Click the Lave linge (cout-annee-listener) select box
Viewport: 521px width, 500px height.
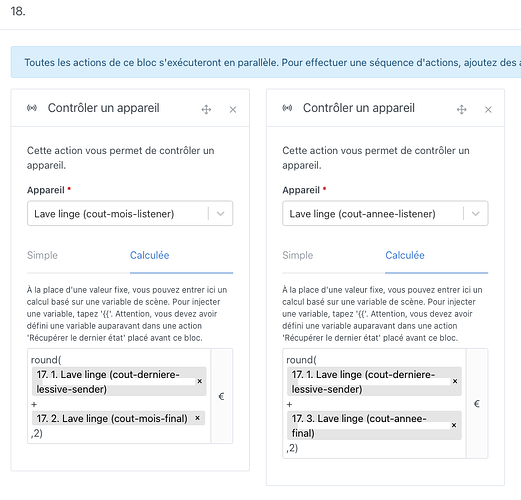pos(385,213)
